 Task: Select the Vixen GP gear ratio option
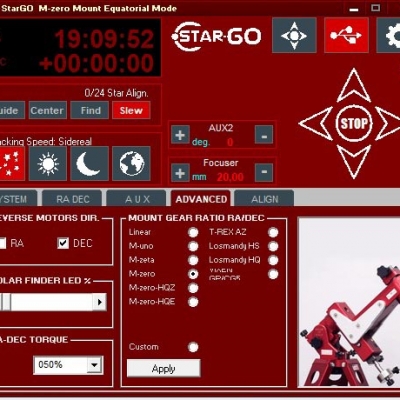tap(273, 274)
